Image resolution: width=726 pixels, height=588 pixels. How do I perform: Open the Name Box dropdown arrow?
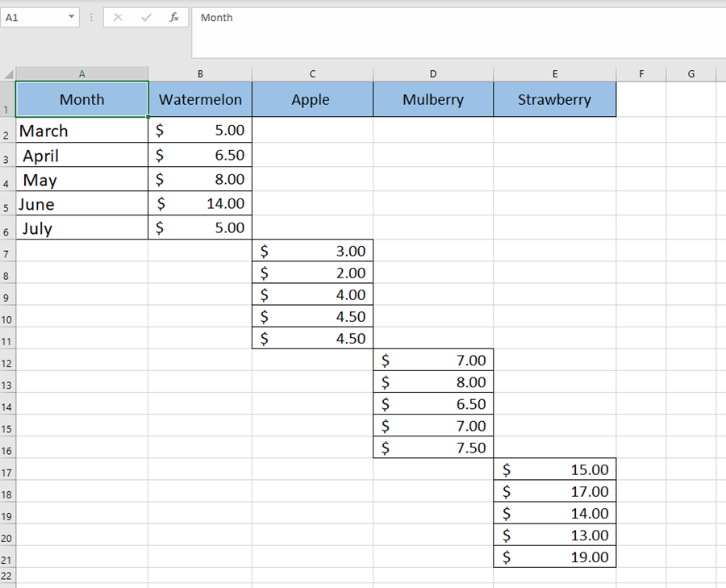tap(72, 18)
